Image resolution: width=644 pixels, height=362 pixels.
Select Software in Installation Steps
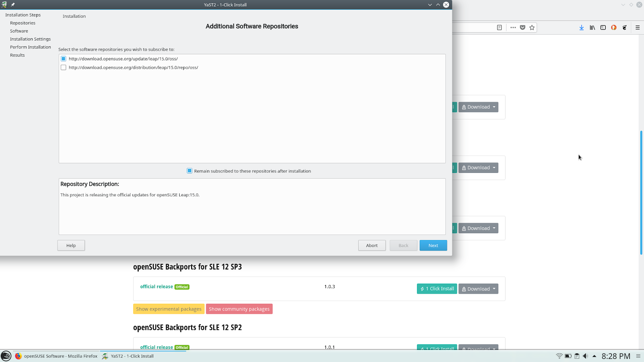[19, 31]
